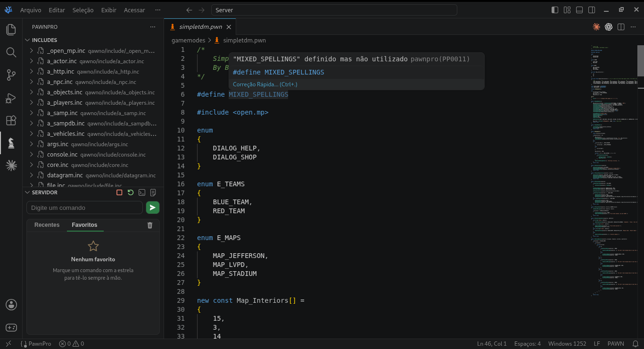Launch the orange Claude icon in editor toolbar

pos(596,27)
